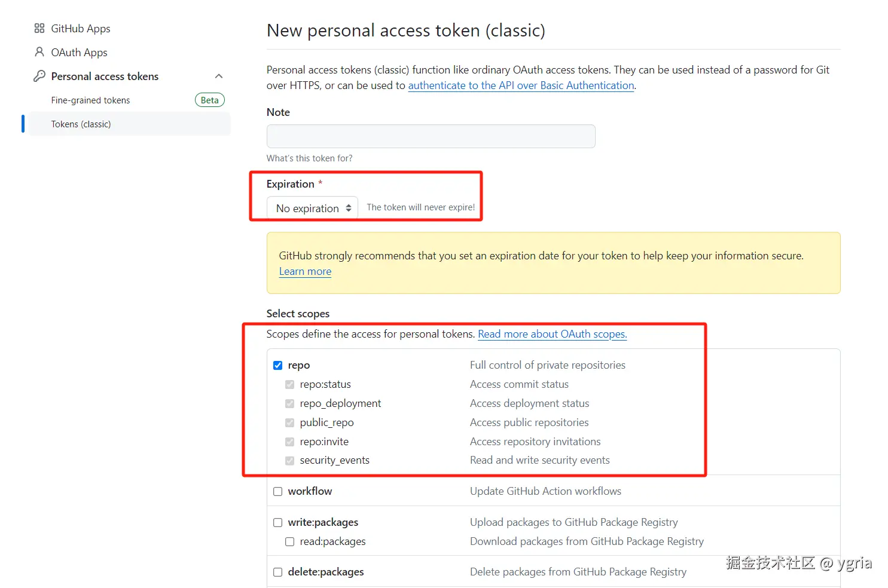Click the repo:status disabled checkbox
Viewport: 888px width, 588px height.
click(x=289, y=384)
